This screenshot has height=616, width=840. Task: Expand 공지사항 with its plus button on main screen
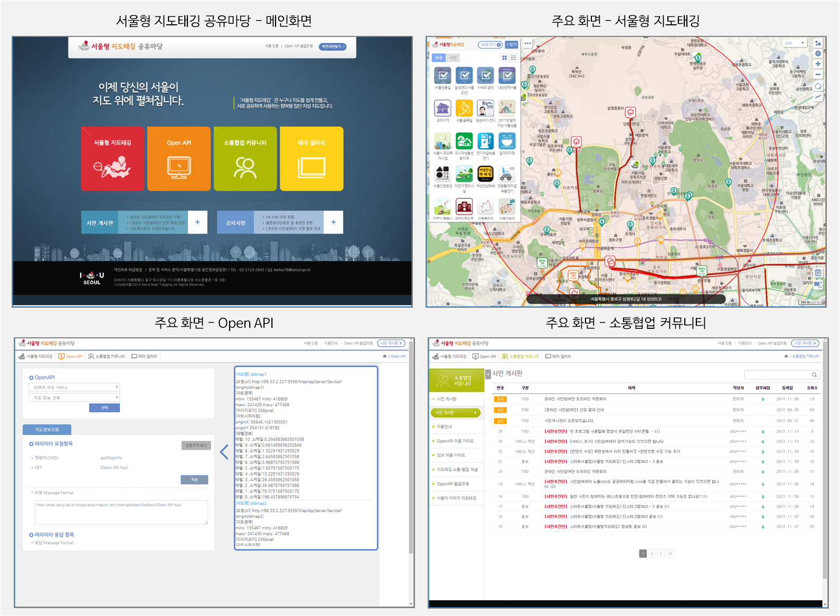click(333, 222)
